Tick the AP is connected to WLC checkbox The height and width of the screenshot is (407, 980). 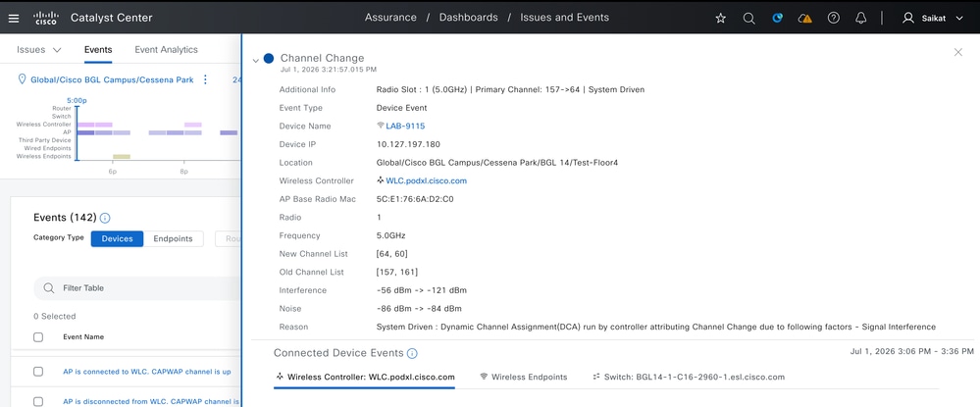tap(38, 372)
